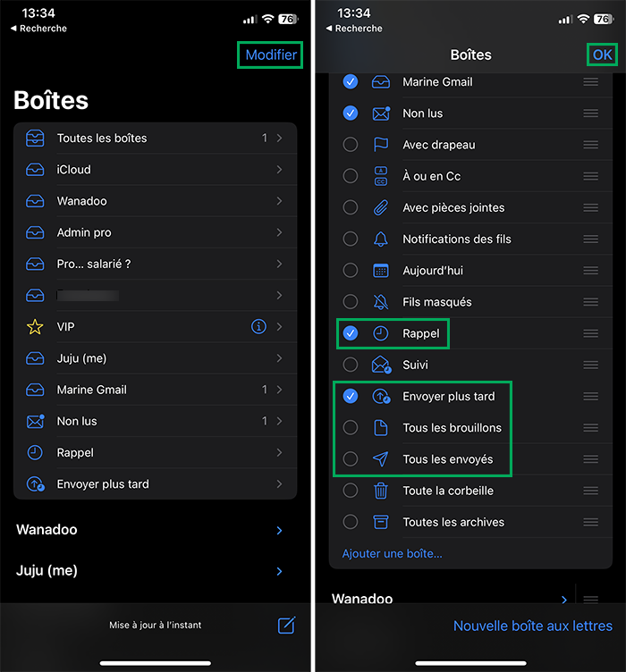Image resolution: width=626 pixels, height=672 pixels.
Task: Open the VIP info circle icon
Action: point(258,327)
